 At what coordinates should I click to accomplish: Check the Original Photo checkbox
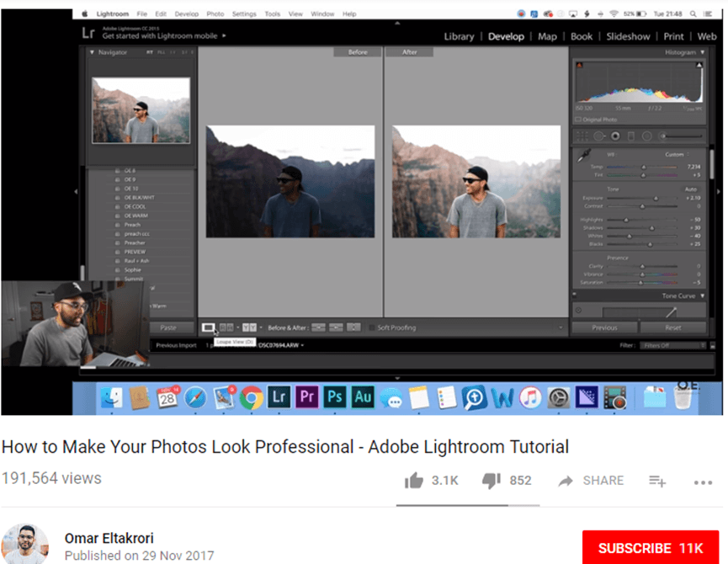pyautogui.click(x=579, y=120)
